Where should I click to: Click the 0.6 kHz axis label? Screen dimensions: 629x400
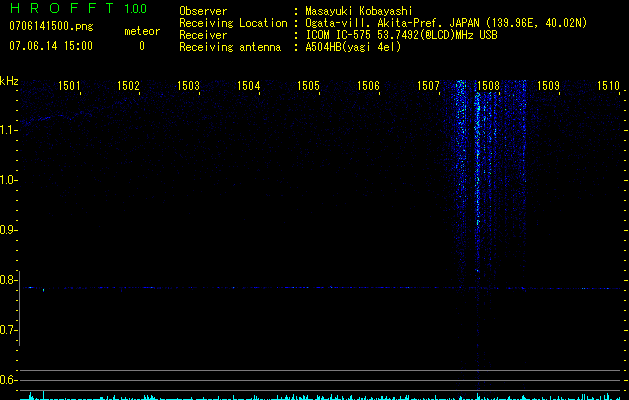[7, 380]
